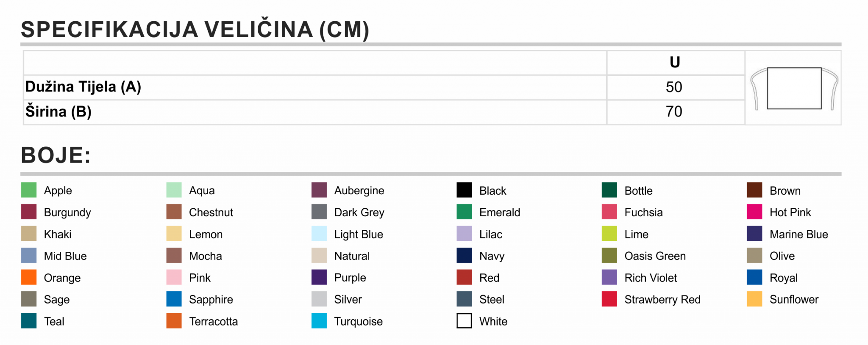Viewport: 868px width, 345px height.
Task: Select the Apple green color swatch
Action: coord(29,190)
